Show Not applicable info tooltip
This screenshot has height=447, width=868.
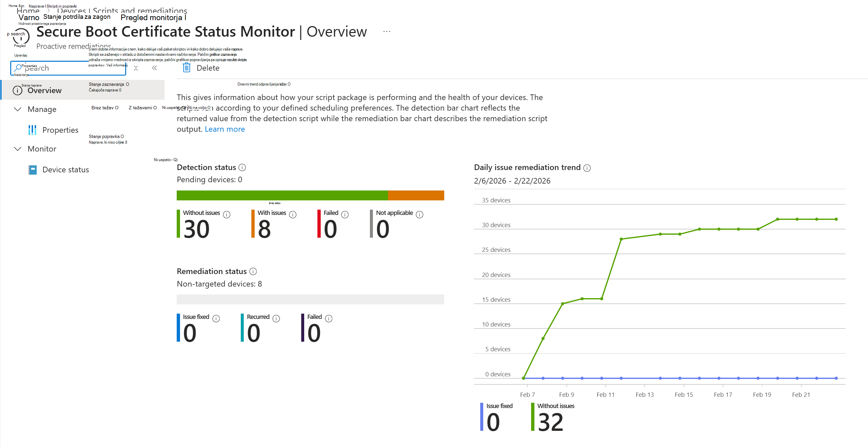(419, 215)
